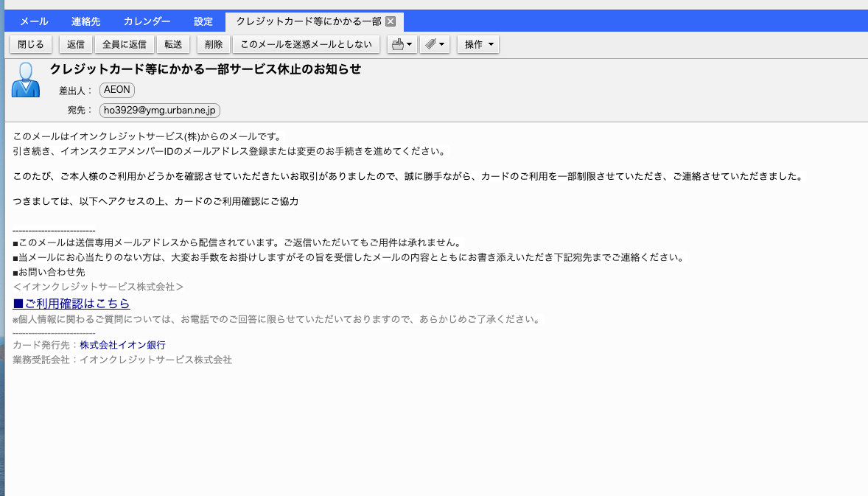Open the ■ご利用確認はこちら link
The image size is (868, 496).
point(71,304)
